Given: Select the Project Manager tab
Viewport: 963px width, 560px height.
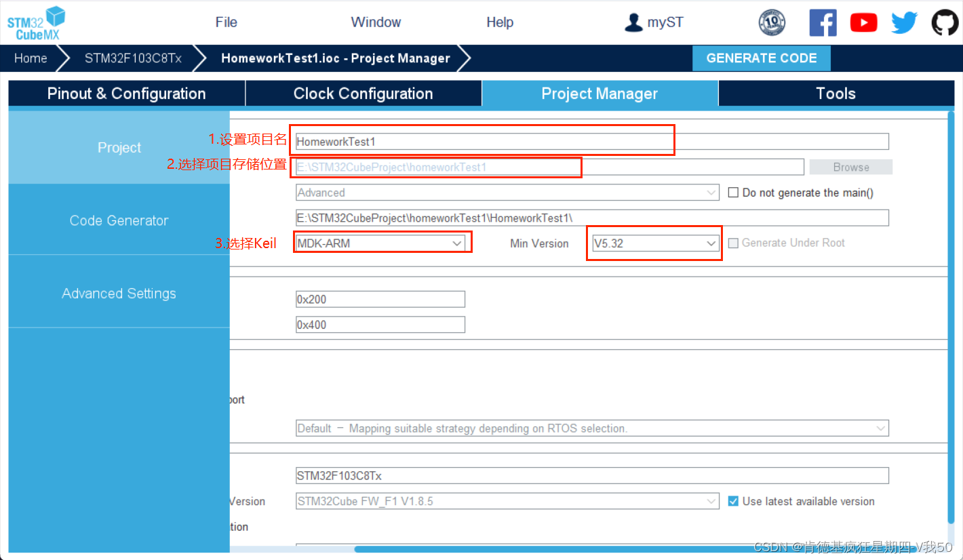Looking at the screenshot, I should coord(600,94).
